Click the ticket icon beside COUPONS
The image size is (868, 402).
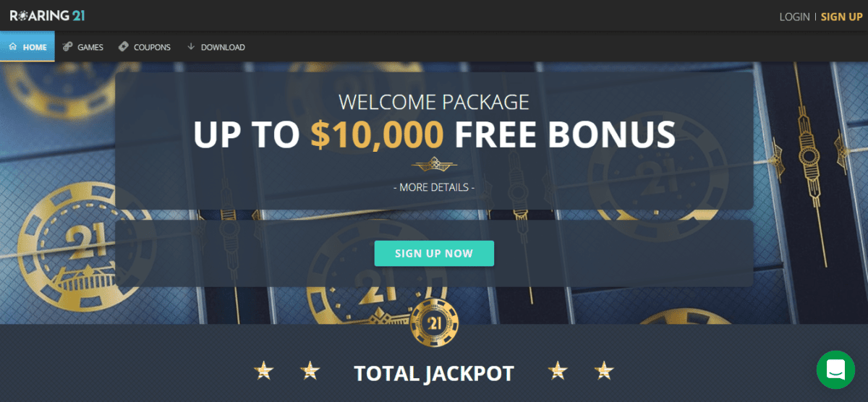point(124,47)
